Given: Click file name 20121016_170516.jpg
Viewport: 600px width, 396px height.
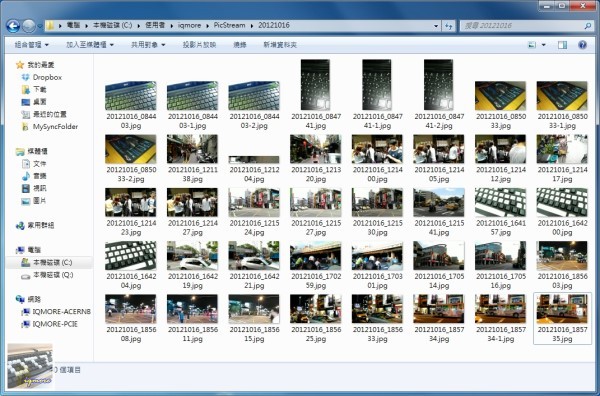Looking at the screenshot, I should [501, 281].
